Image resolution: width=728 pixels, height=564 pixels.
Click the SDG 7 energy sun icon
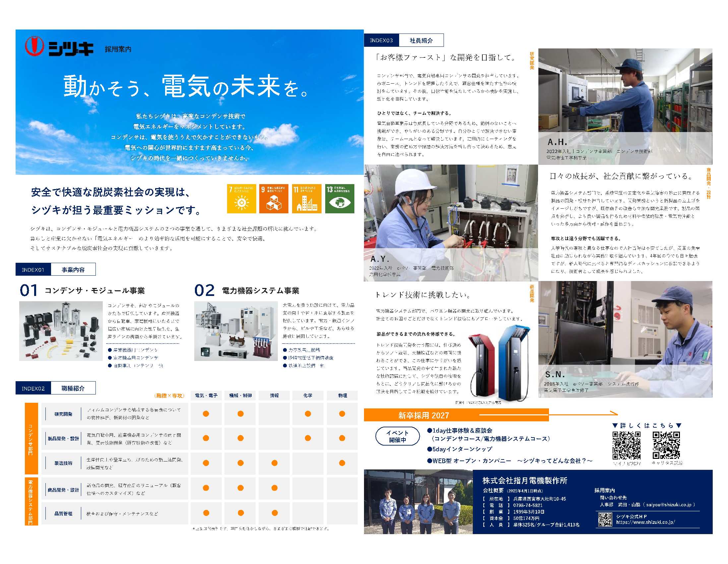pos(241,198)
